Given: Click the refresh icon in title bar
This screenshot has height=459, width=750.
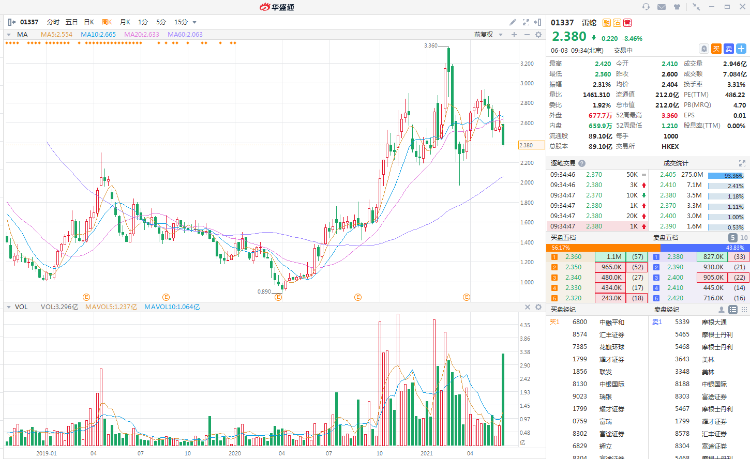Looking at the screenshot, I should click(x=694, y=7).
